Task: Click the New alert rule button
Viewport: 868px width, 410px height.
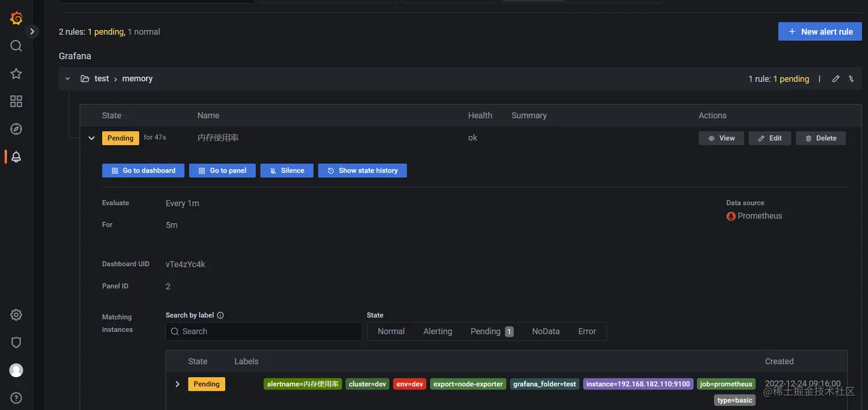Action: tap(819, 31)
